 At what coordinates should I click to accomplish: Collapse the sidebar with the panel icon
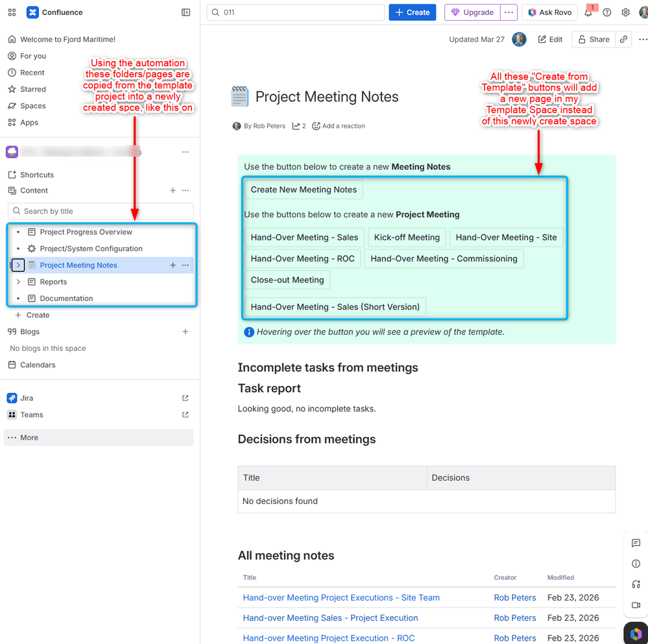point(186,12)
